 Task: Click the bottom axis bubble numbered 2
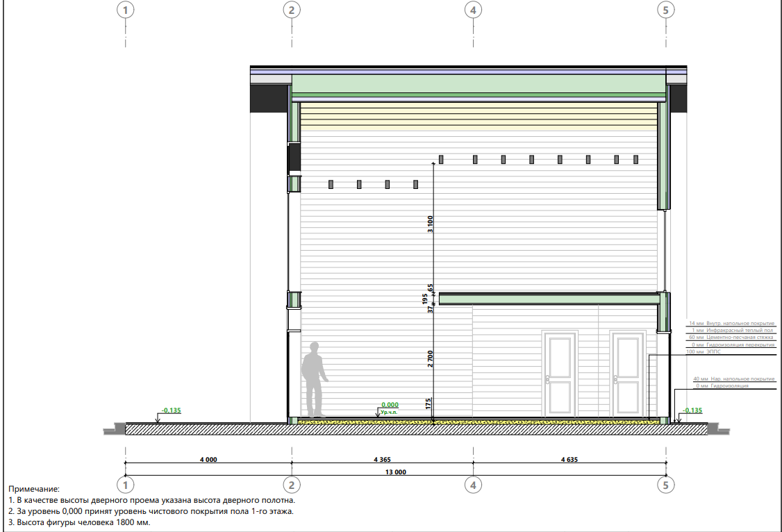292,484
